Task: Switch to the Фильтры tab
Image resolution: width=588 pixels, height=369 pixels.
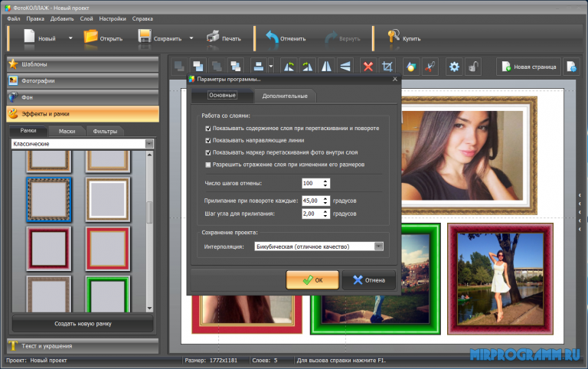Action: point(105,131)
